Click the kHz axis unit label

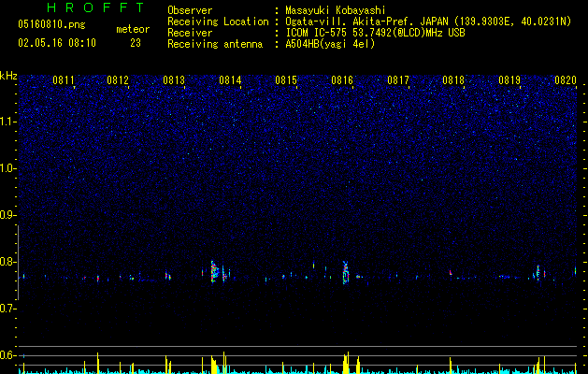click(8, 76)
